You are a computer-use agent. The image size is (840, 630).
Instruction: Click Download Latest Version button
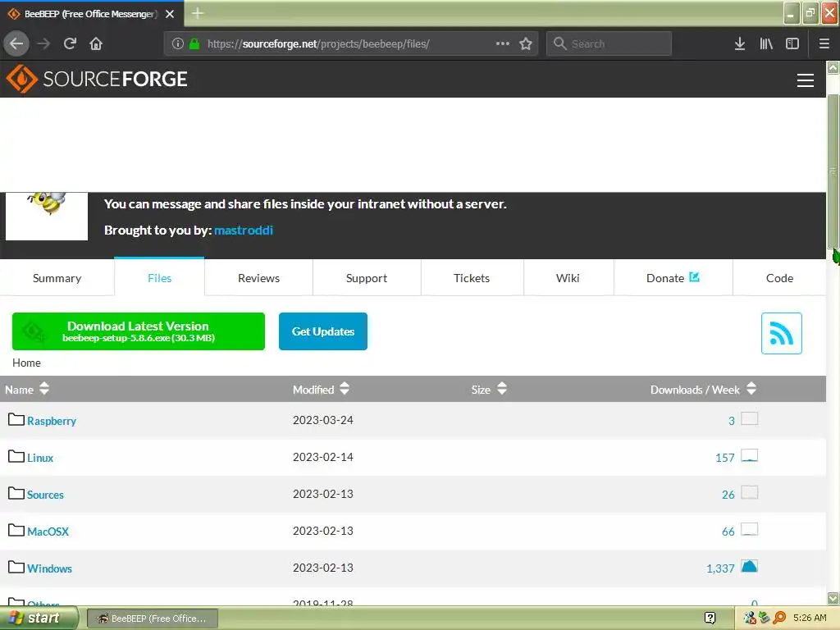pyautogui.click(x=138, y=331)
